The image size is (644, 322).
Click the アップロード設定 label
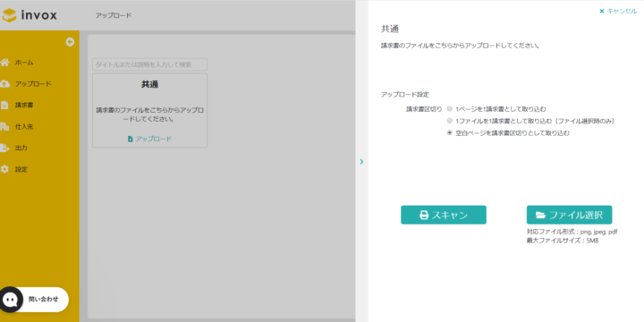pos(405,95)
